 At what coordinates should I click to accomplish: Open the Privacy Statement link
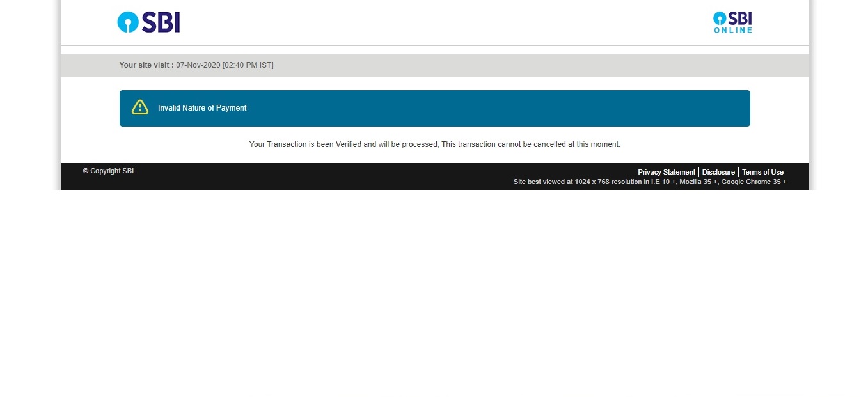(x=666, y=172)
